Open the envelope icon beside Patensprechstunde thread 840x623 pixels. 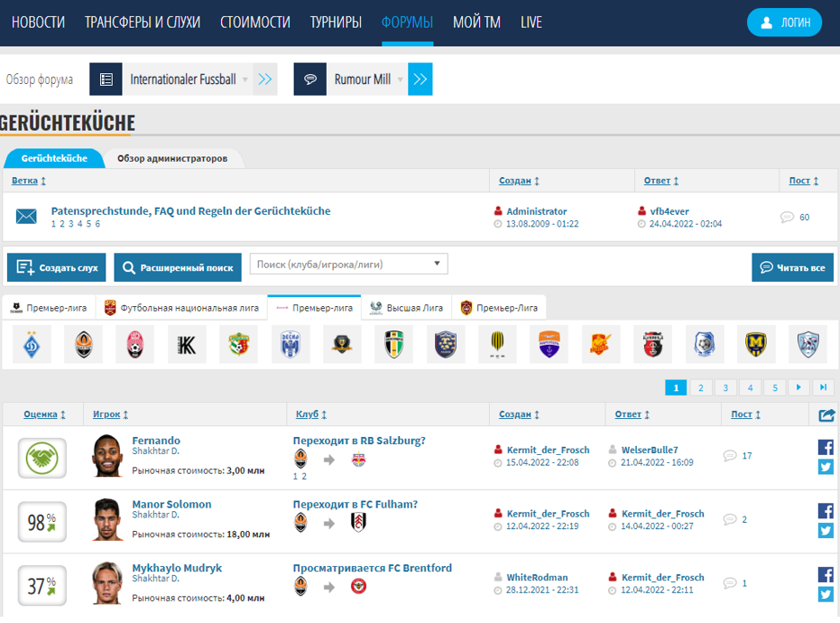(26, 217)
